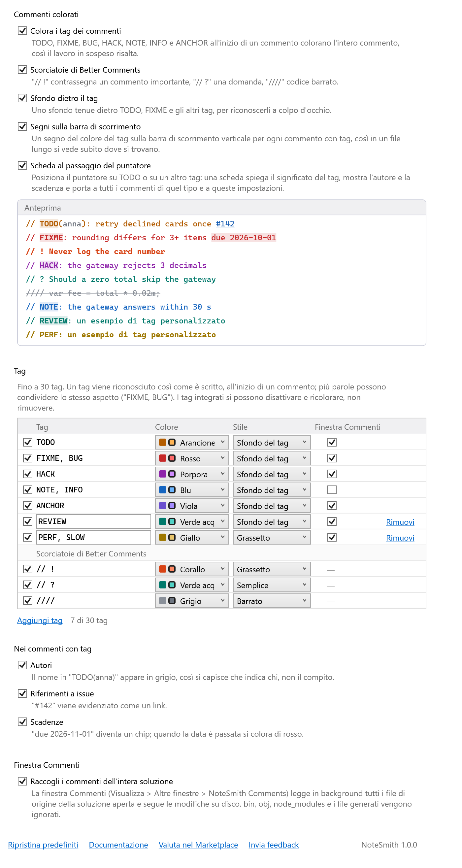Remove the PERF, SLOW tag with Rimuovi

(x=400, y=537)
